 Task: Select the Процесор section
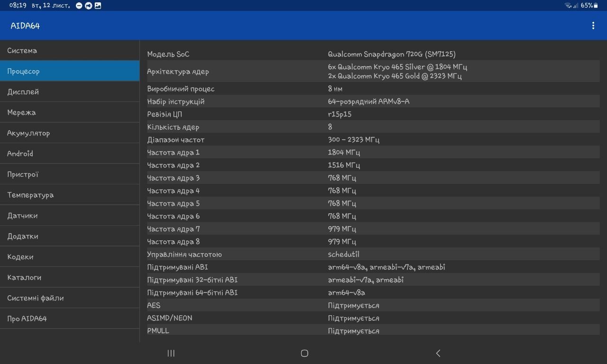(x=70, y=71)
